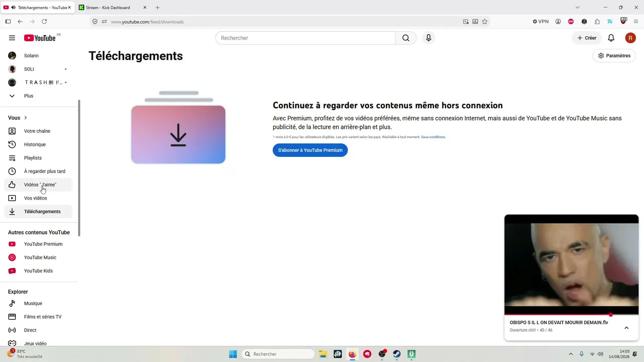Image resolution: width=644 pixels, height=362 pixels.
Task: Open YouTube Music link
Action: pos(39,257)
